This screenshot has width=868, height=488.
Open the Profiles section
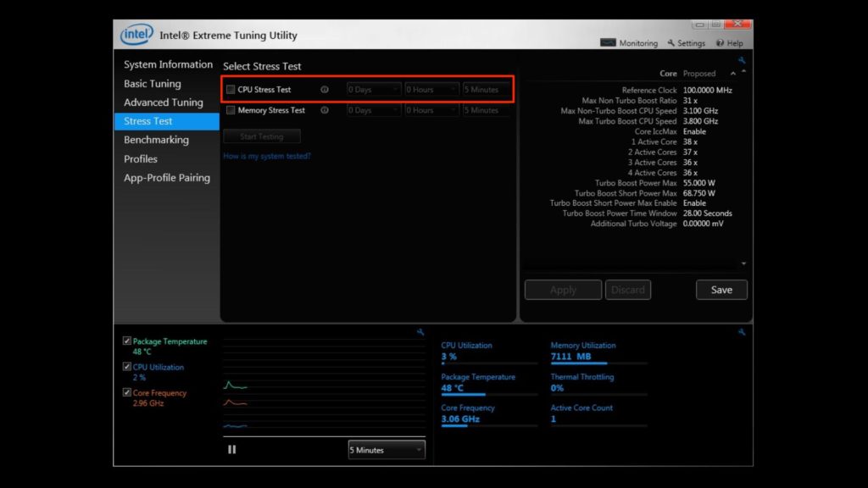pyautogui.click(x=141, y=158)
